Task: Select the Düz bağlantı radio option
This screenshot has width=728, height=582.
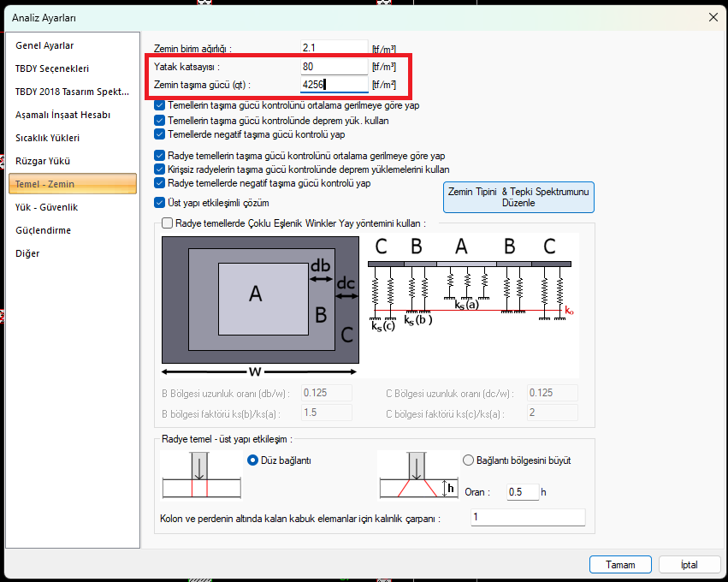Action: click(x=252, y=460)
